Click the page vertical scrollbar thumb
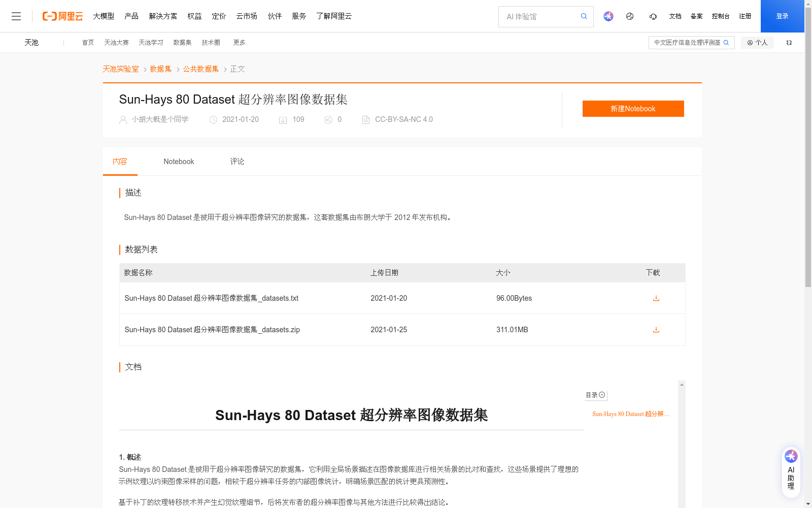The image size is (812, 508). 808,147
